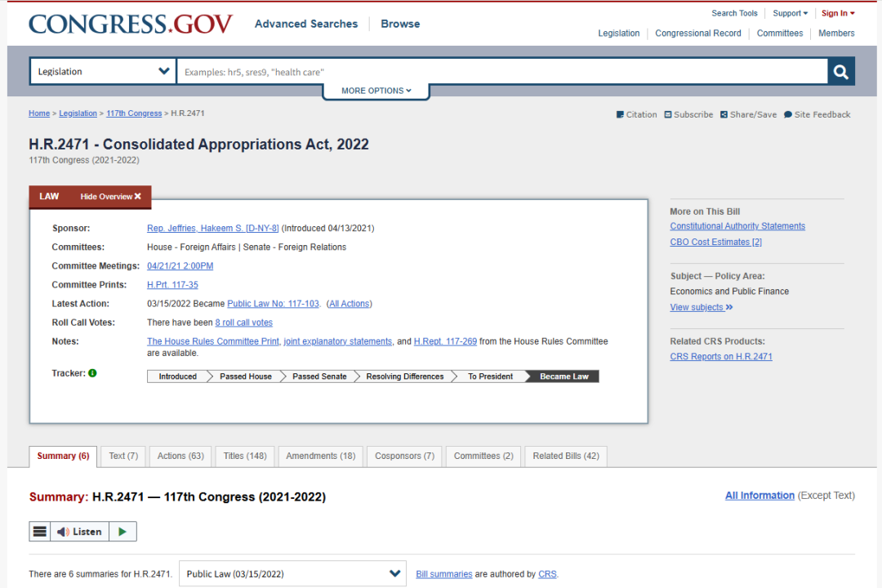
Task: Click the Became Law tracker step
Action: pos(563,376)
